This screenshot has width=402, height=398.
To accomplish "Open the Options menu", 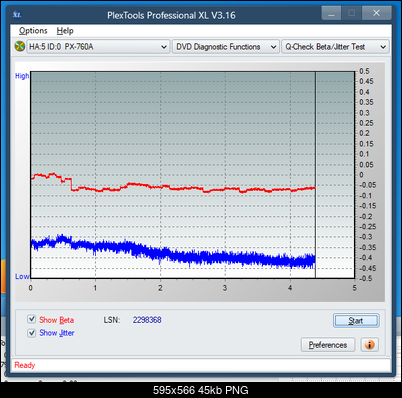I will tap(33, 31).
